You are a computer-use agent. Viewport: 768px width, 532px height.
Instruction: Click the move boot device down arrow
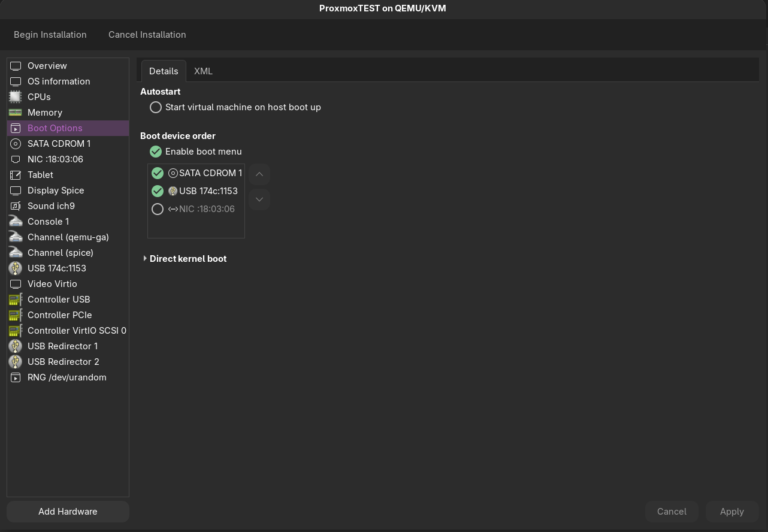(259, 199)
